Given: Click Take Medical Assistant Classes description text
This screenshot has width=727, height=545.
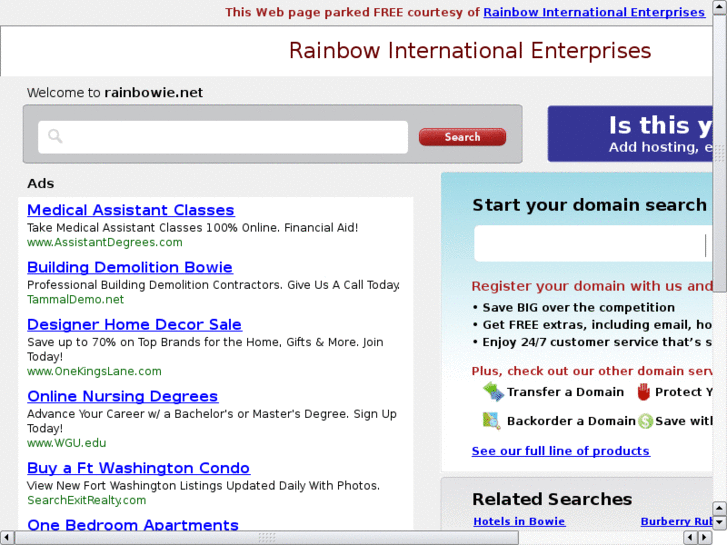Looking at the screenshot, I should coord(192,228).
